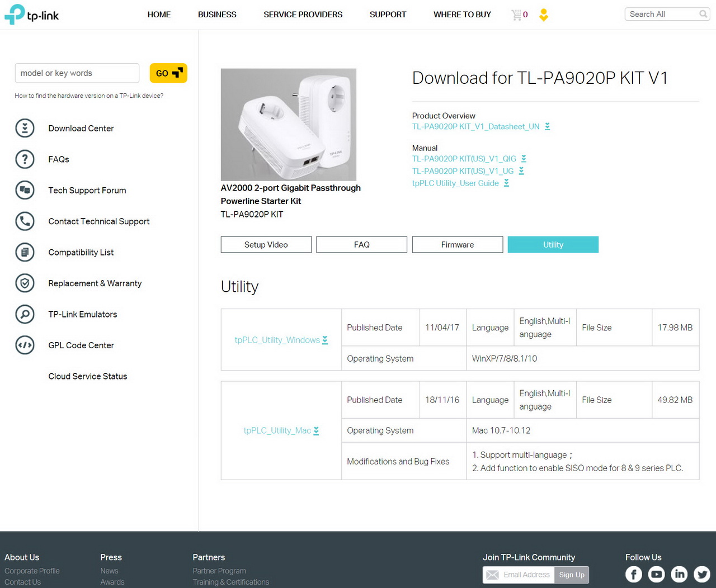
Task: Open the shopping cart icon
Action: pos(516,15)
